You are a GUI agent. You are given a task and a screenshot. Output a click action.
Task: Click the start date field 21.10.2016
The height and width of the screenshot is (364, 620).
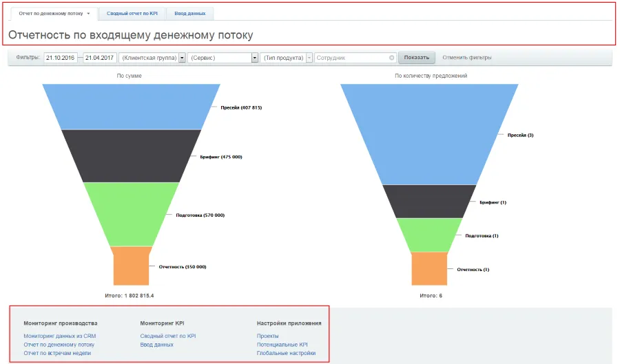pos(61,58)
